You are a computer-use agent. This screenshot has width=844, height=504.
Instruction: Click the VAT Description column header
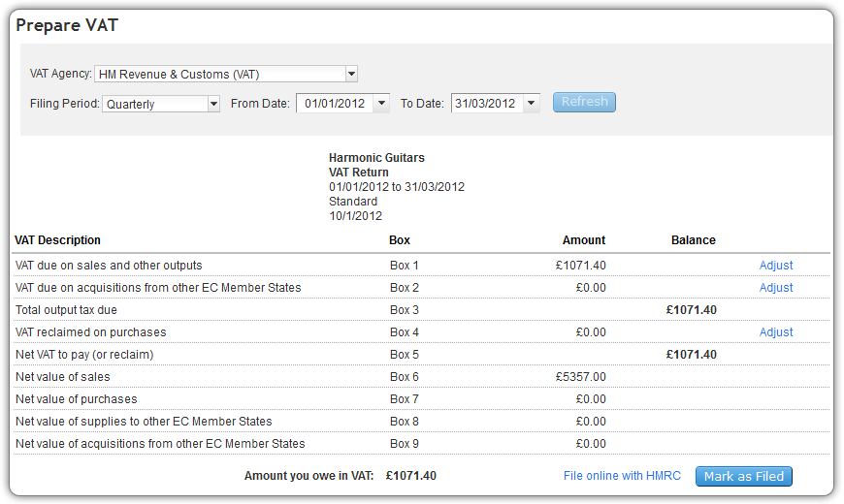coord(58,240)
